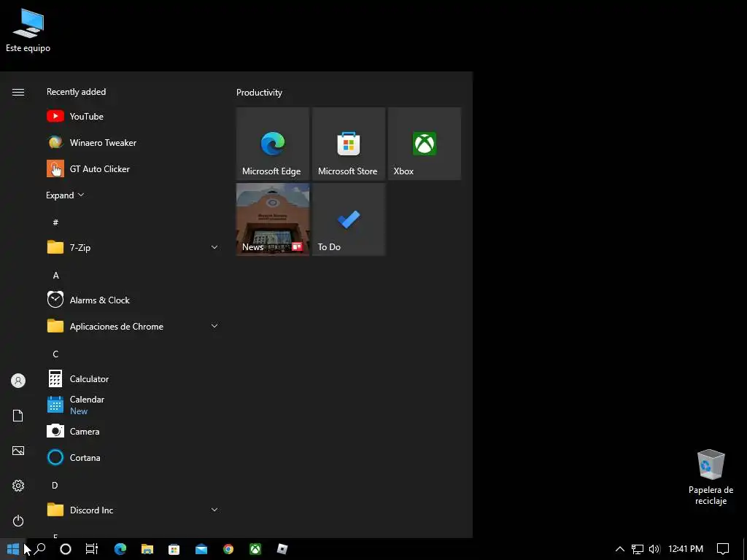The image size is (747, 560).
Task: Open the Action Center notifications
Action: coord(723,549)
